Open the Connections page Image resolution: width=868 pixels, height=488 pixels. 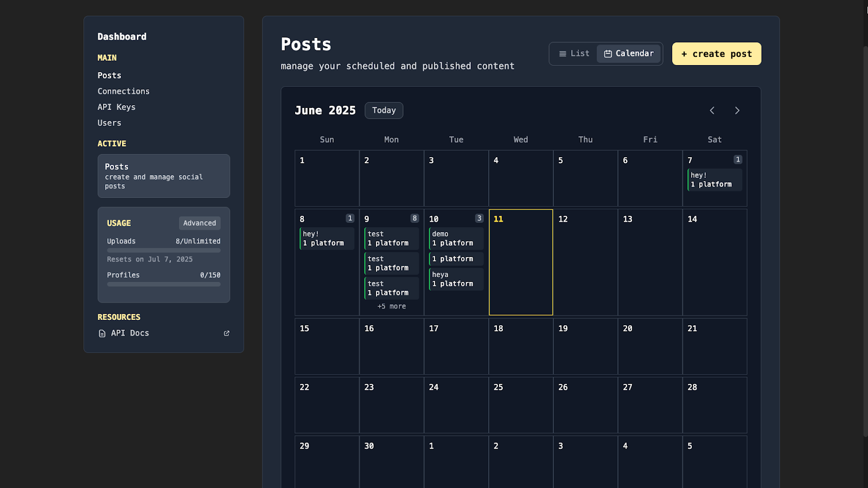click(123, 91)
